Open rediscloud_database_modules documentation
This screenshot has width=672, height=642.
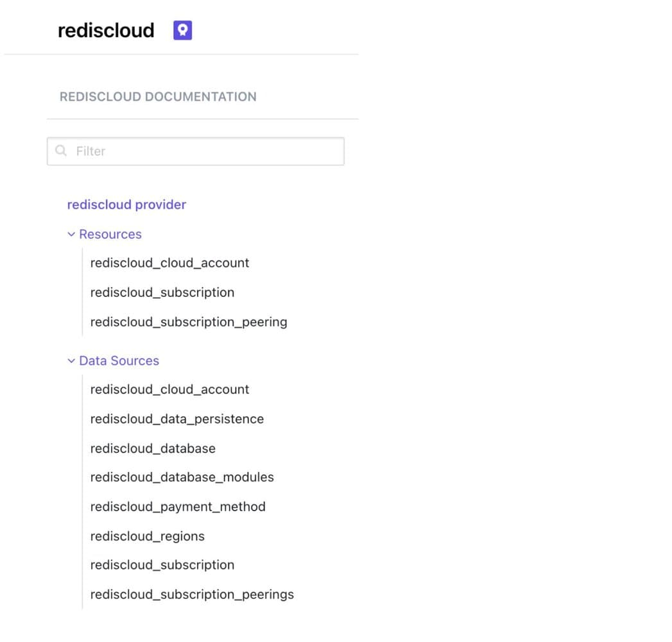(182, 477)
